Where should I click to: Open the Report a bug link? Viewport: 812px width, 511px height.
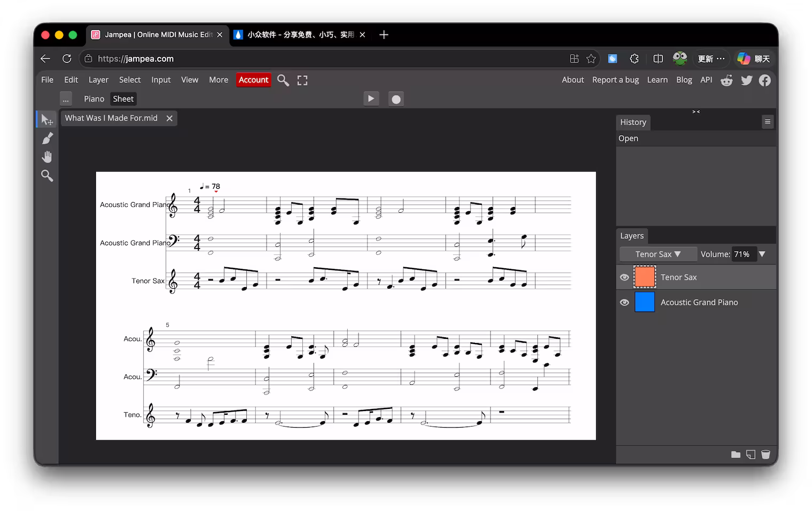pos(615,80)
